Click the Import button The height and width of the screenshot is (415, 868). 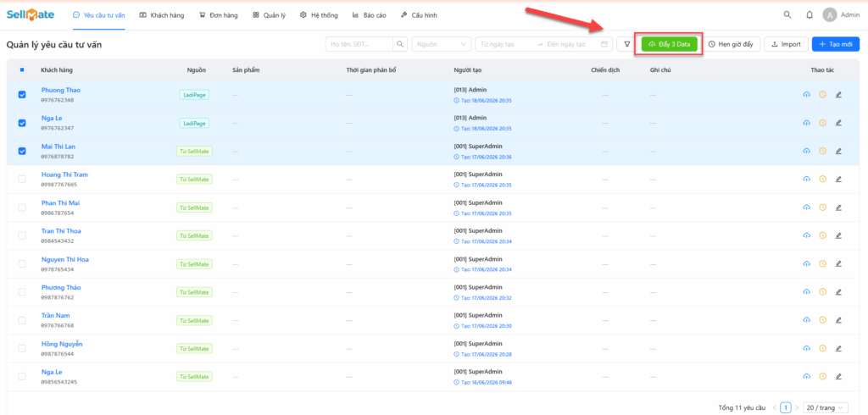coord(786,44)
